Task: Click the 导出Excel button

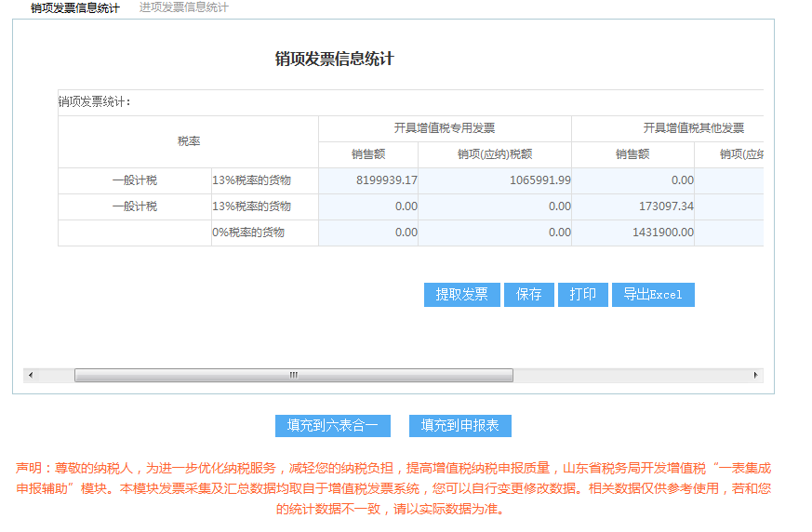Action: point(653,295)
